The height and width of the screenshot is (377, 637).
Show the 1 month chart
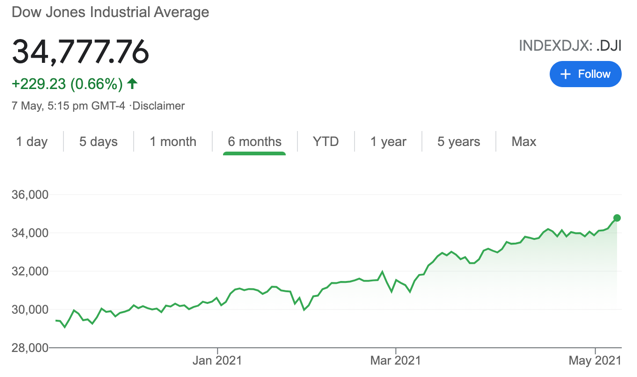[x=173, y=141]
